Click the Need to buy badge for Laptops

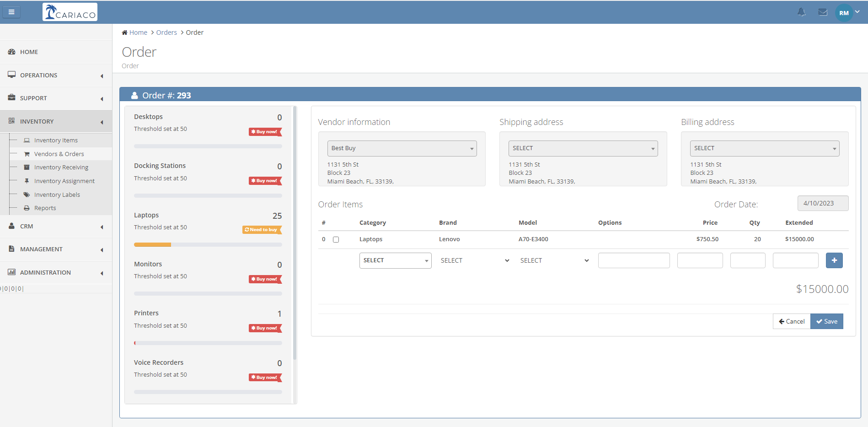point(262,230)
